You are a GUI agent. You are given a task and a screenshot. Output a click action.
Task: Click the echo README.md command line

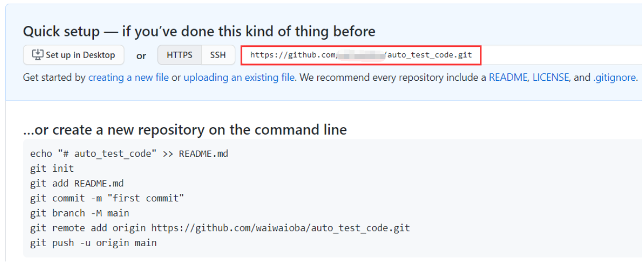click(x=129, y=154)
